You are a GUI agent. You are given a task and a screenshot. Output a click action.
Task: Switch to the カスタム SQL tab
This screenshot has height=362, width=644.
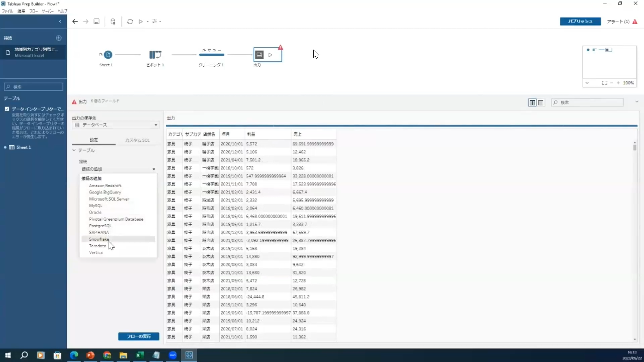click(137, 140)
